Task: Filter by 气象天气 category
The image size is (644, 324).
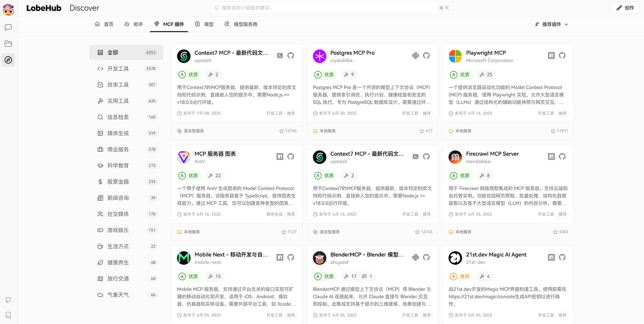Action: [126, 295]
